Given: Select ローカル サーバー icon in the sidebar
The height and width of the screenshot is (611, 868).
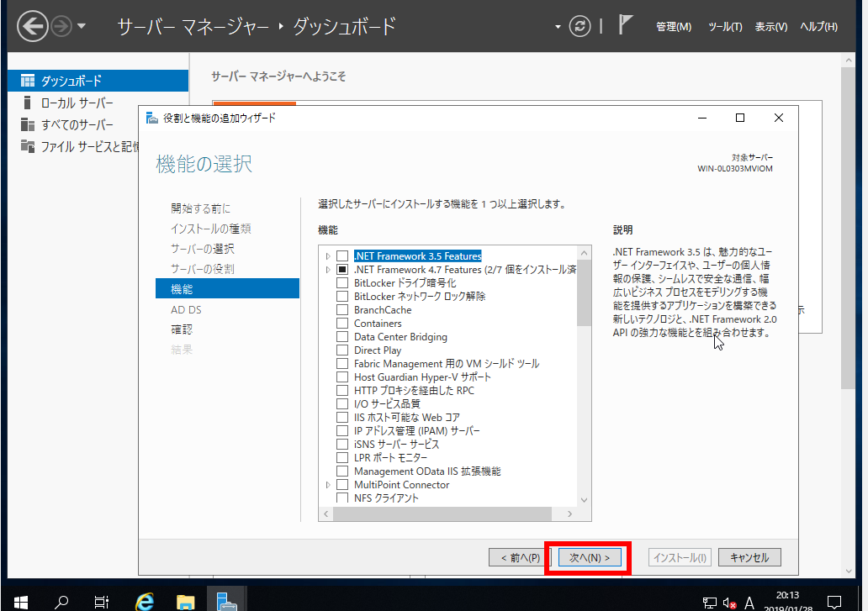Looking at the screenshot, I should pos(28,103).
